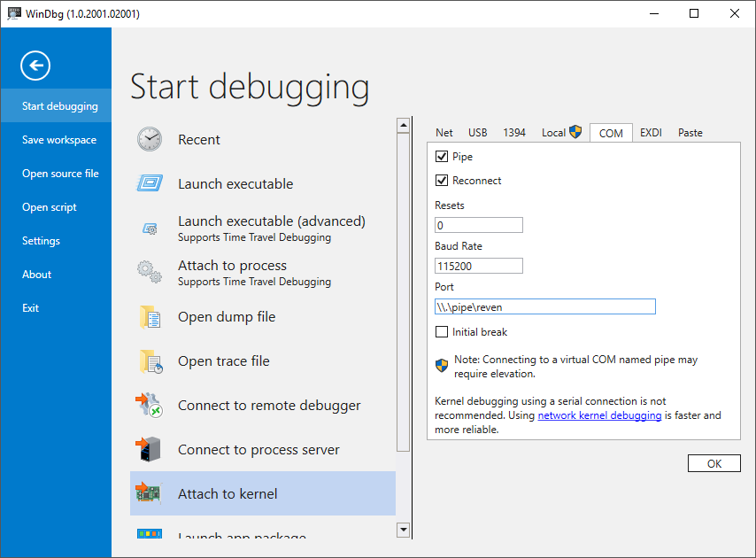
Task: Open the Recent debugging targets (clock icon)
Action: 150,139
